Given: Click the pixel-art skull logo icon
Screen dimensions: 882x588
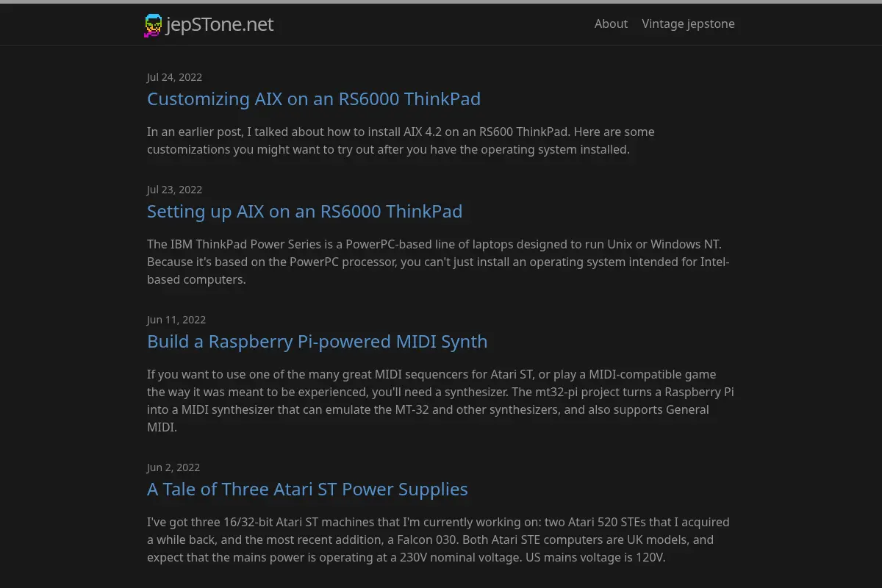Looking at the screenshot, I should (x=153, y=25).
